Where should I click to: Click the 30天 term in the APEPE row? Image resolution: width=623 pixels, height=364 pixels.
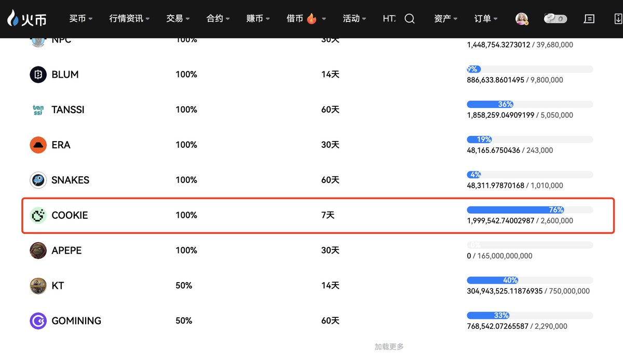pyautogui.click(x=330, y=250)
